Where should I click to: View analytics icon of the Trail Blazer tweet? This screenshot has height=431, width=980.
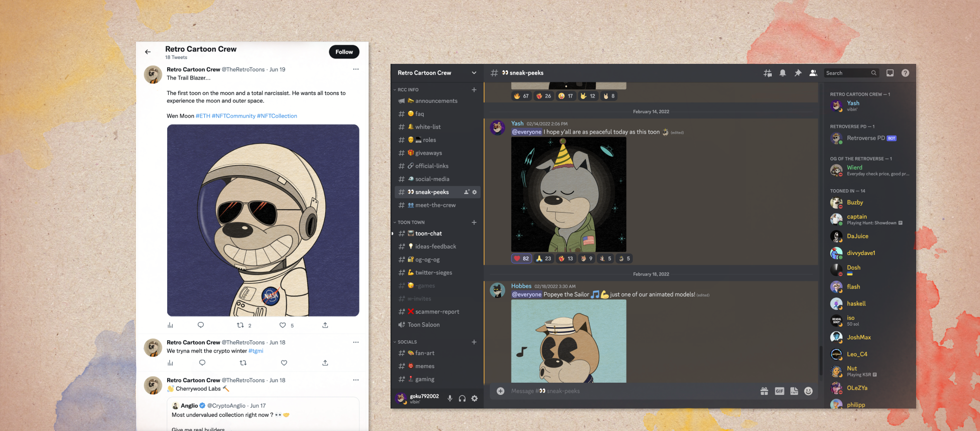170,325
